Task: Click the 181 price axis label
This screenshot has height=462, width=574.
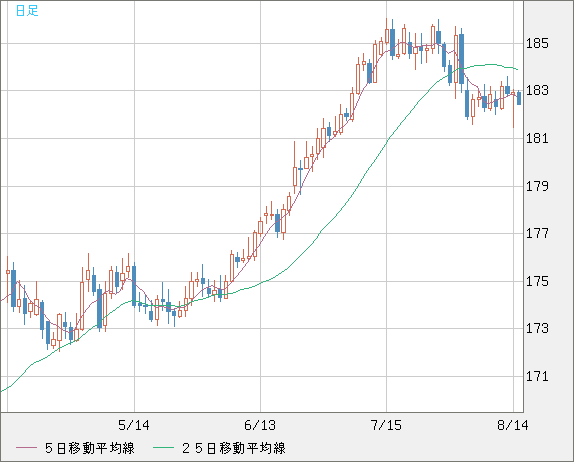Action: point(537,138)
